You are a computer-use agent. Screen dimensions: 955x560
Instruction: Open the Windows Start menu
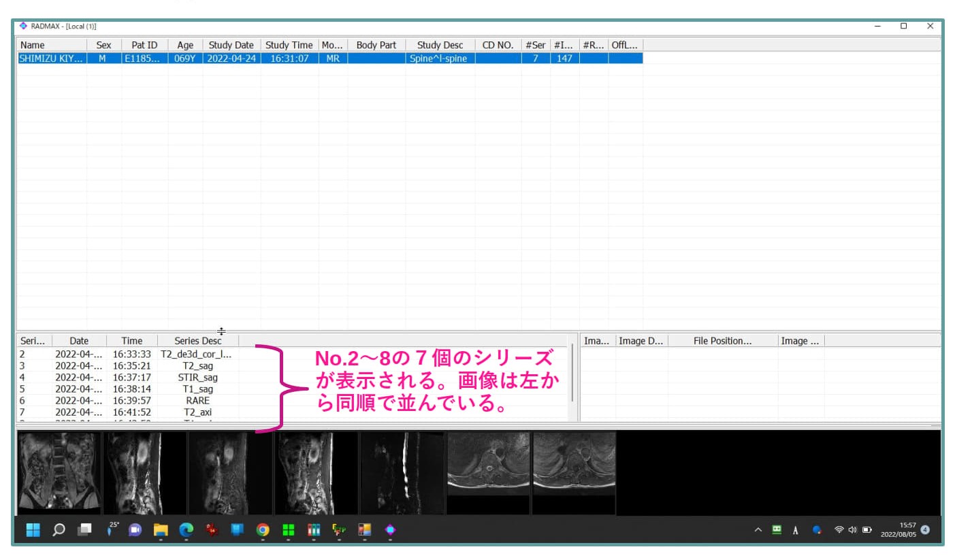click(x=33, y=530)
